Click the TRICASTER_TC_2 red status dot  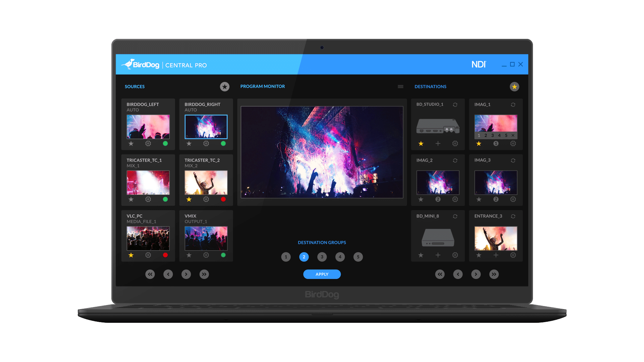pyautogui.click(x=223, y=199)
